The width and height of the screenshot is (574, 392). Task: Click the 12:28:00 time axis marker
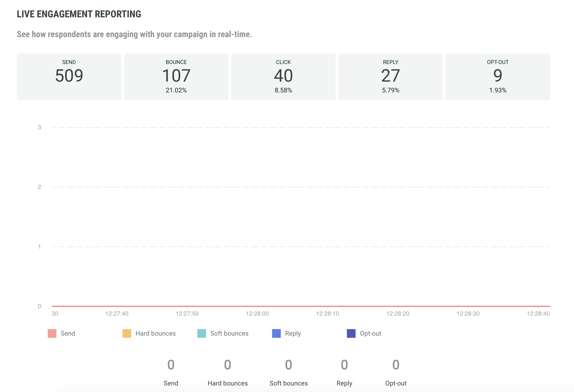point(257,314)
